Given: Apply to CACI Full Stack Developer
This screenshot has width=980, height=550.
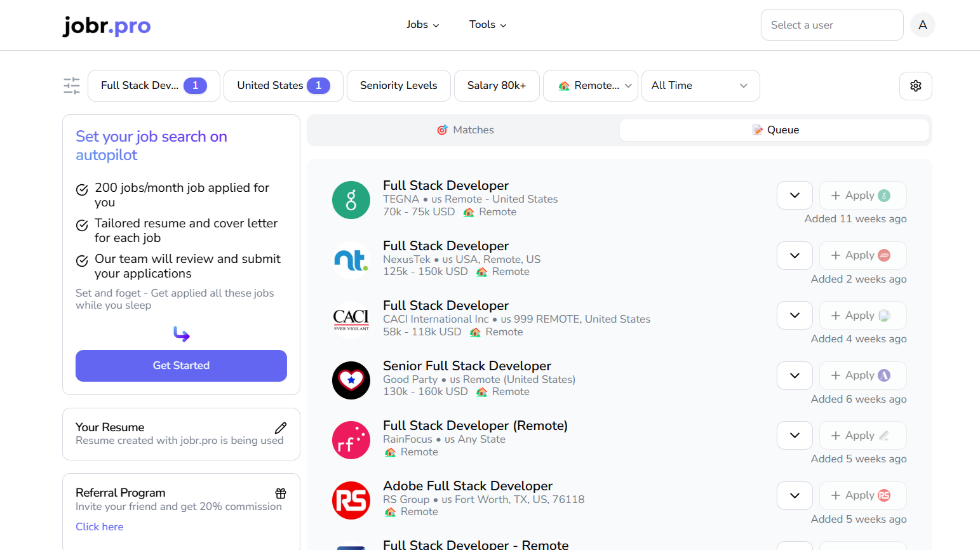Looking at the screenshot, I should pos(863,315).
